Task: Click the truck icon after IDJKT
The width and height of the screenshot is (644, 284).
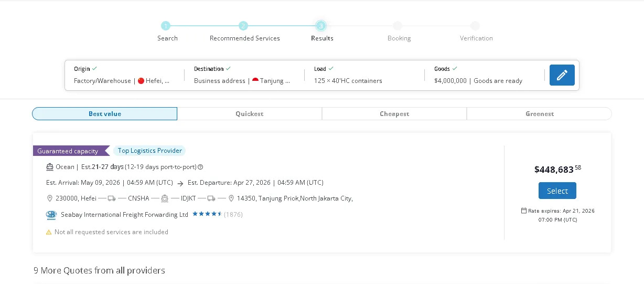Action: pos(211,198)
